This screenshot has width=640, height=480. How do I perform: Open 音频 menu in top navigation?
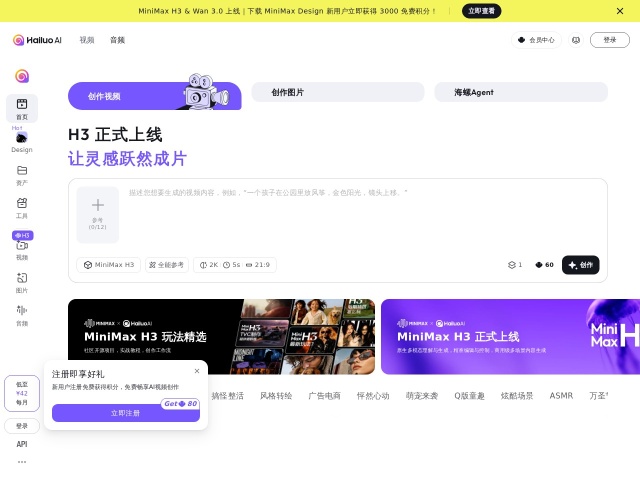(x=118, y=40)
